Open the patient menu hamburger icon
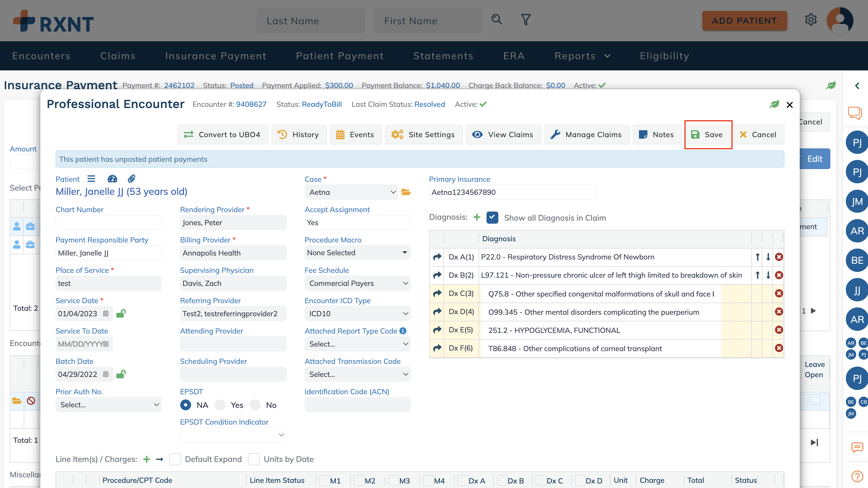The image size is (868, 488). point(91,179)
